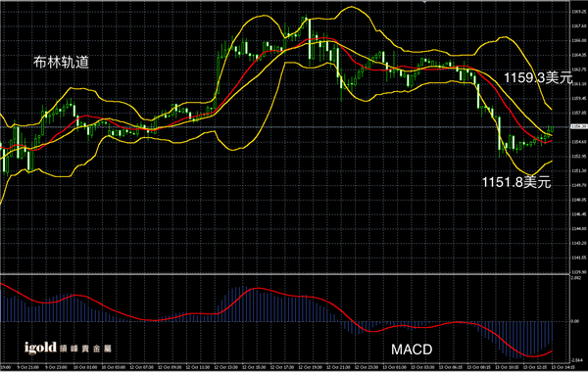Click the 2.882 MACD scale maximum label
This screenshot has width=588, height=372.
tap(575, 278)
